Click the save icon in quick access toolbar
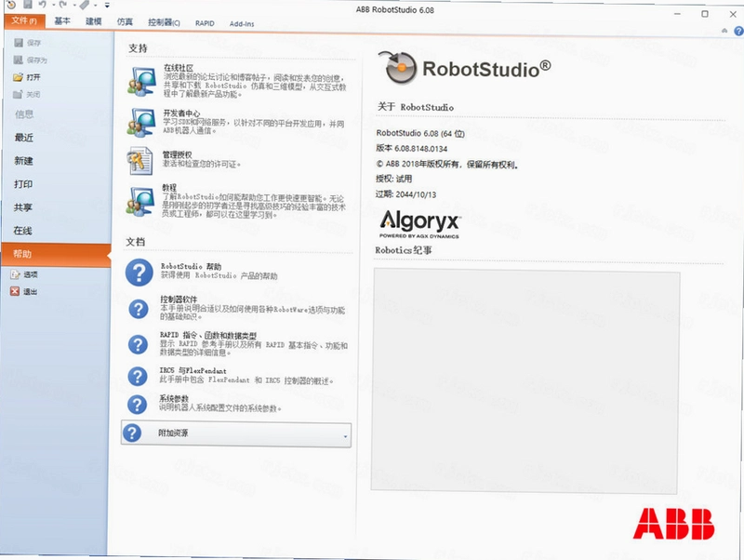This screenshot has width=744, height=560. (28, 5)
